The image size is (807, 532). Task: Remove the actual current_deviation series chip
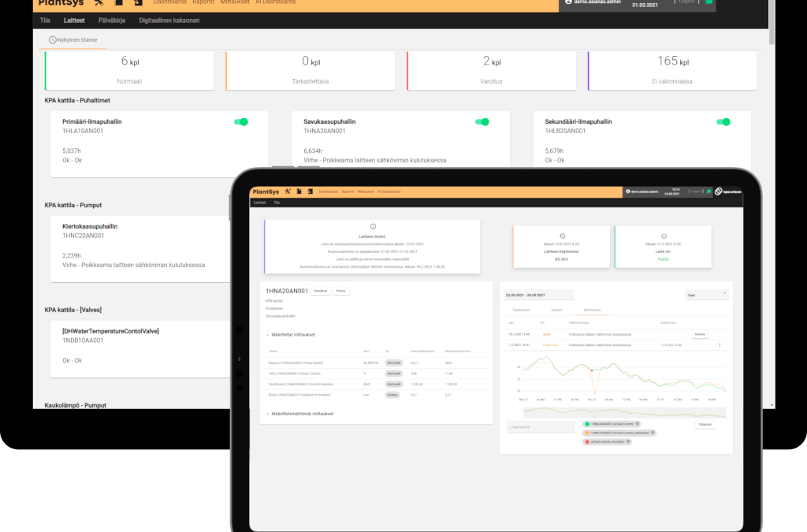(628, 441)
